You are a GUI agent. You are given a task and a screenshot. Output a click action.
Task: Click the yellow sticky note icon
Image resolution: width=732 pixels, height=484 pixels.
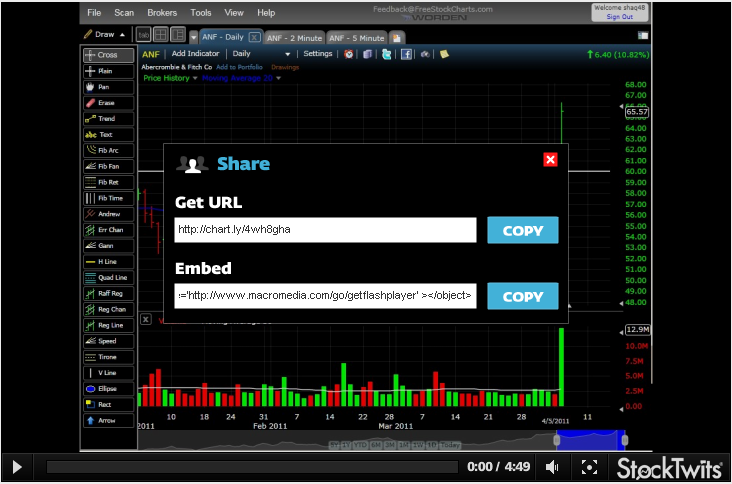[444, 54]
